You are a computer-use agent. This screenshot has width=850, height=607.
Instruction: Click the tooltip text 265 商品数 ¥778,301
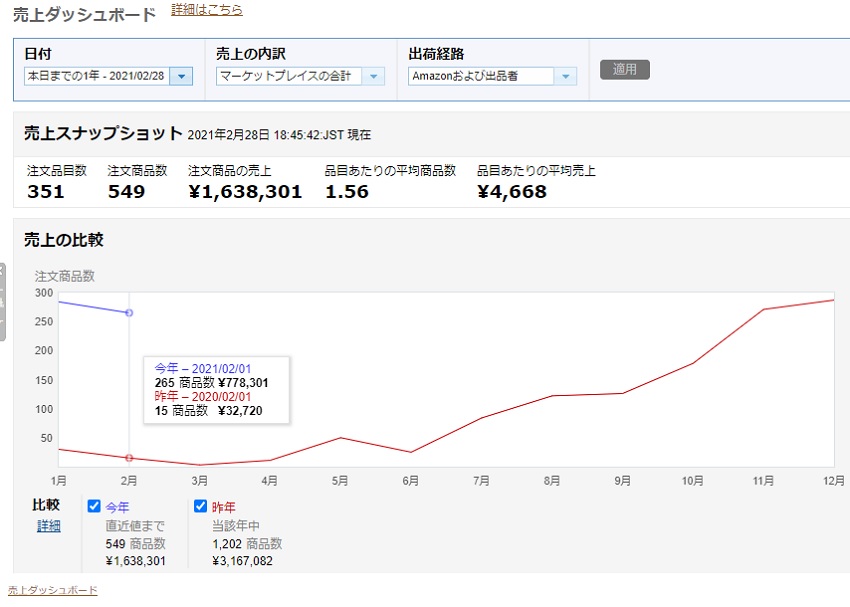click(x=211, y=383)
